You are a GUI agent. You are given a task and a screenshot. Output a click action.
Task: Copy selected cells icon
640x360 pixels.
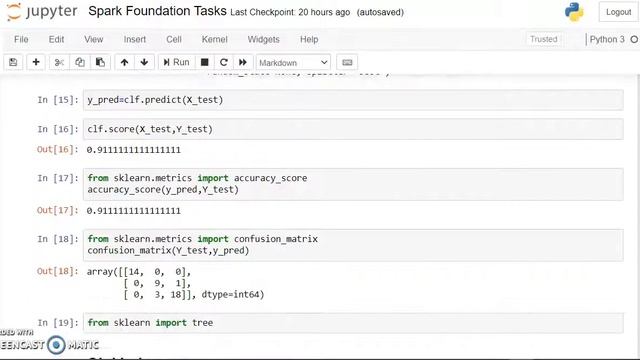tap(80, 62)
